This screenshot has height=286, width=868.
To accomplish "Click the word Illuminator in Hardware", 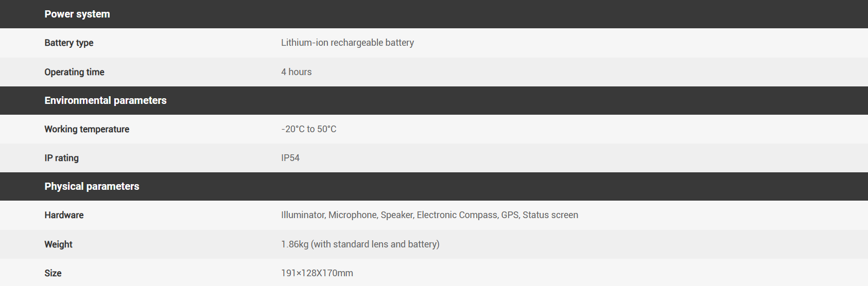I will pyautogui.click(x=303, y=215).
